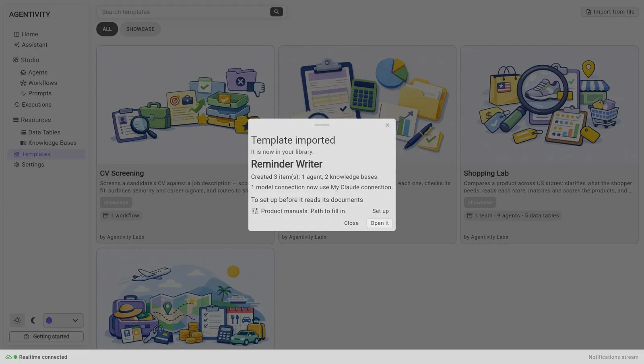Click the Prompts icon in sidebar
Image resolution: width=644 pixels, height=364 pixels.
pos(23,93)
